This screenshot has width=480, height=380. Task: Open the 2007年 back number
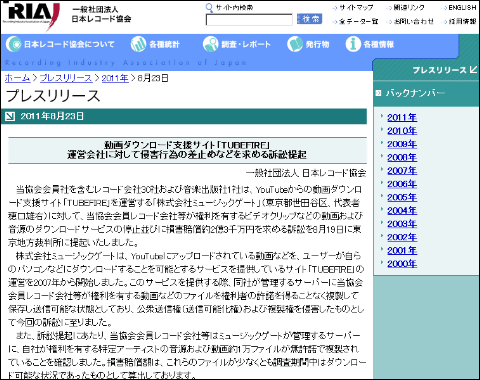[402, 171]
